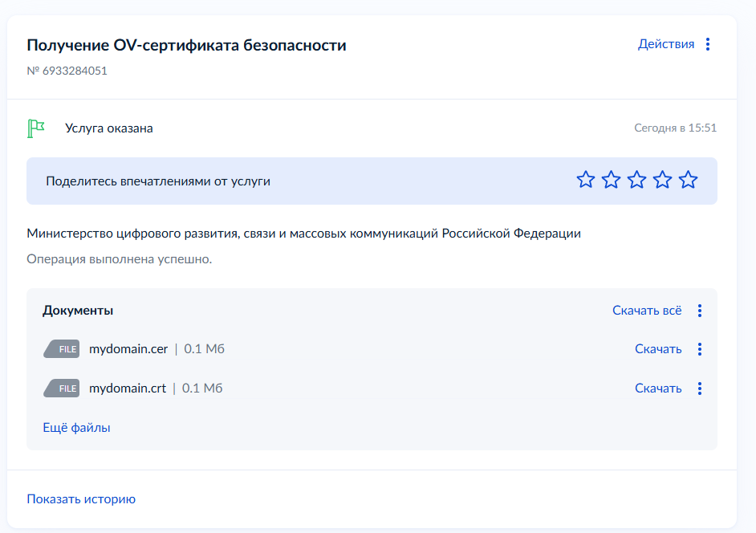This screenshot has height=533, width=756.
Task: Rate the service four stars
Action: [x=662, y=181]
